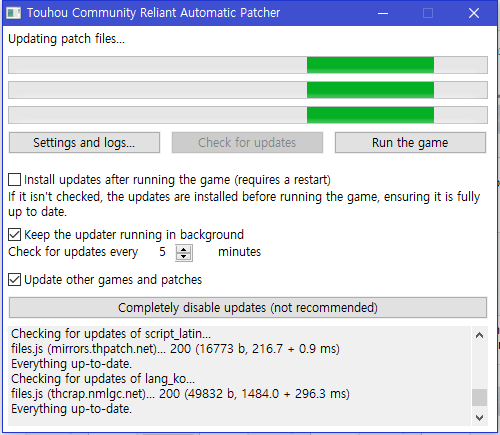The width and height of the screenshot is (500, 435).
Task: Click the log scrollbar thumb
Action: pyautogui.click(x=480, y=397)
